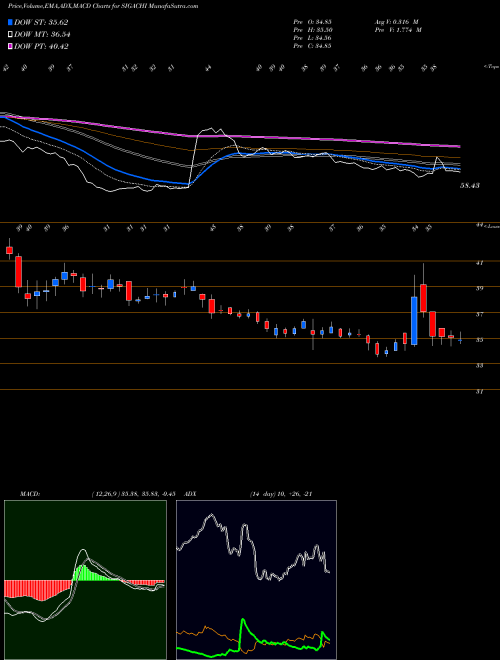Click the tallest blue candlestick near chart end

click(x=414, y=321)
